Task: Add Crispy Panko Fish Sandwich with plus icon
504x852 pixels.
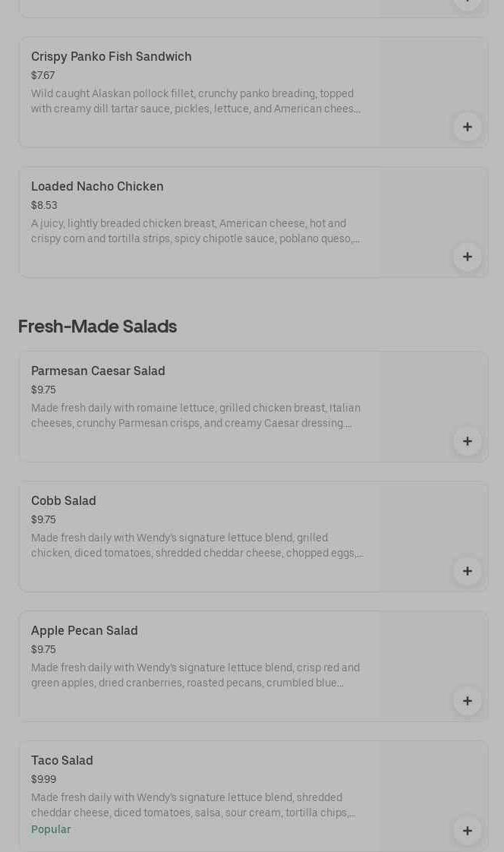Action: pos(467,127)
